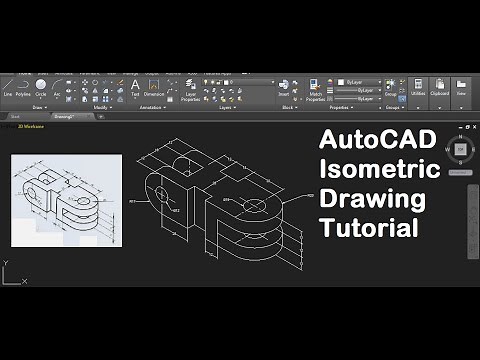Use the Trim tool
Image resolution: width=480 pixels, height=360 pixels.
105,82
